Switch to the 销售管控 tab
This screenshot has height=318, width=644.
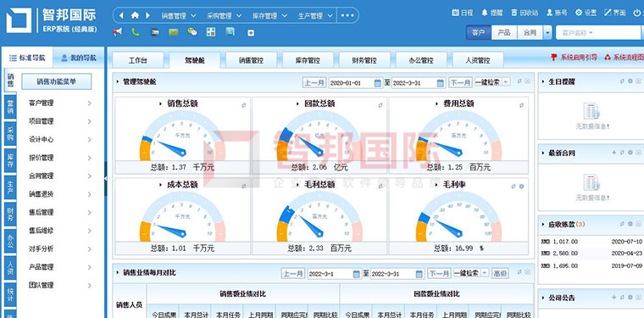click(251, 60)
